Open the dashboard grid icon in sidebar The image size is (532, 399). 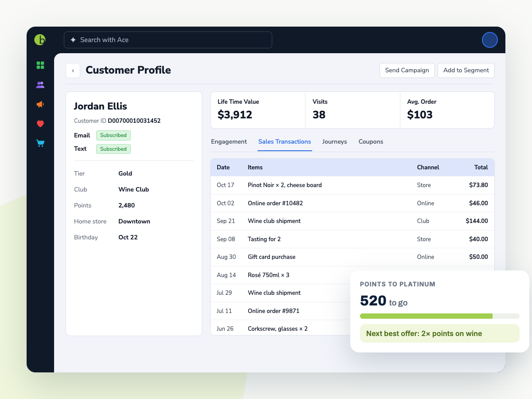click(40, 65)
